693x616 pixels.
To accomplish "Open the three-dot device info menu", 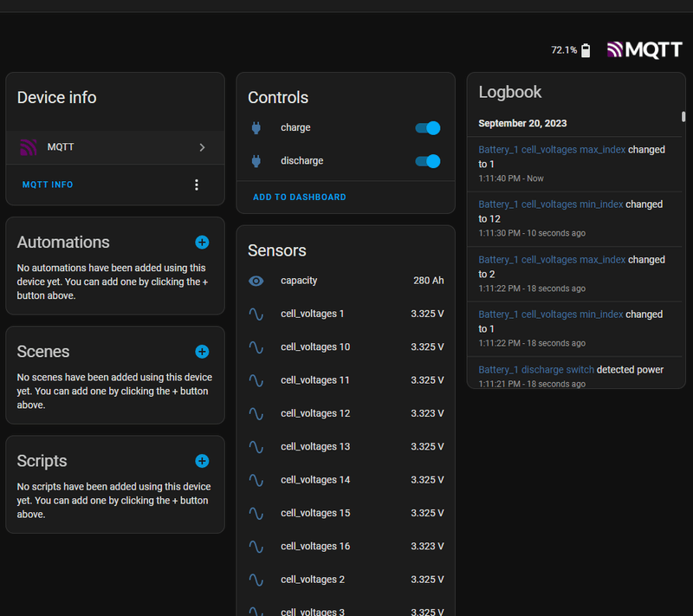I will coord(197,185).
